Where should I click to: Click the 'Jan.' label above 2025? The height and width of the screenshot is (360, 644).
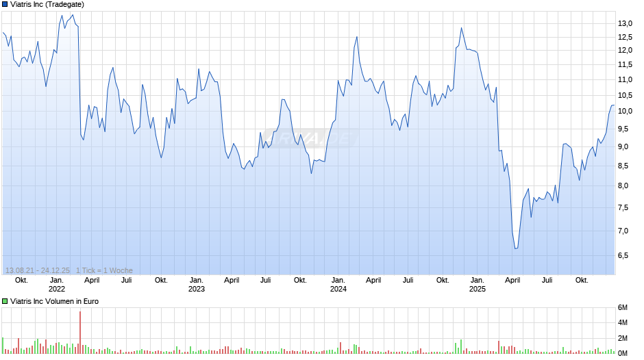pyautogui.click(x=478, y=280)
